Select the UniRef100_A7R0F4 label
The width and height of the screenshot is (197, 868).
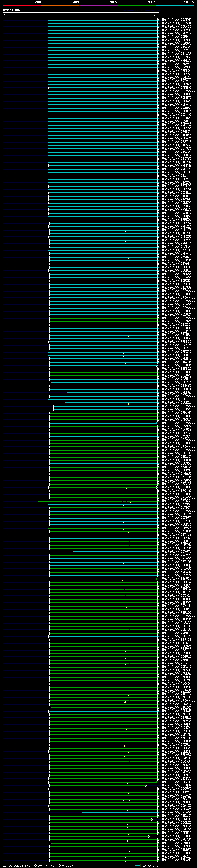(x=176, y=64)
